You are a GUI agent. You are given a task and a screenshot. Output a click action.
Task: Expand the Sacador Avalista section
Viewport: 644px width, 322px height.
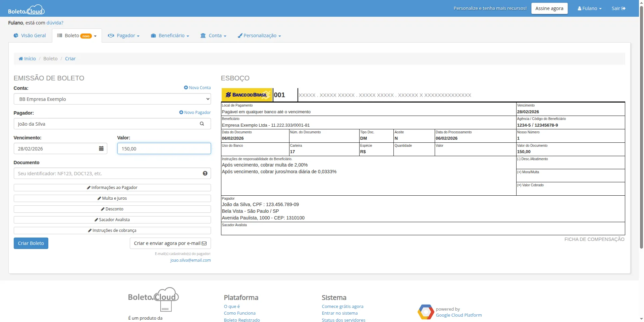[112, 220]
